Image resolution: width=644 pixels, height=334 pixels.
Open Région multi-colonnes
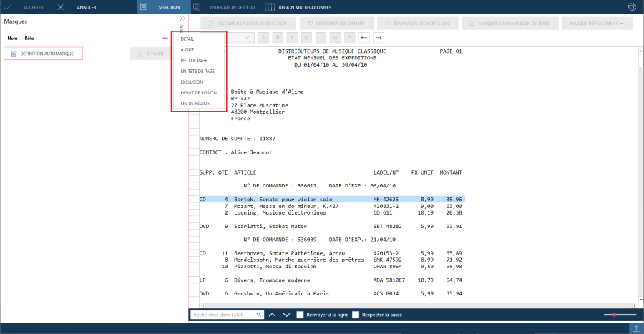click(299, 7)
